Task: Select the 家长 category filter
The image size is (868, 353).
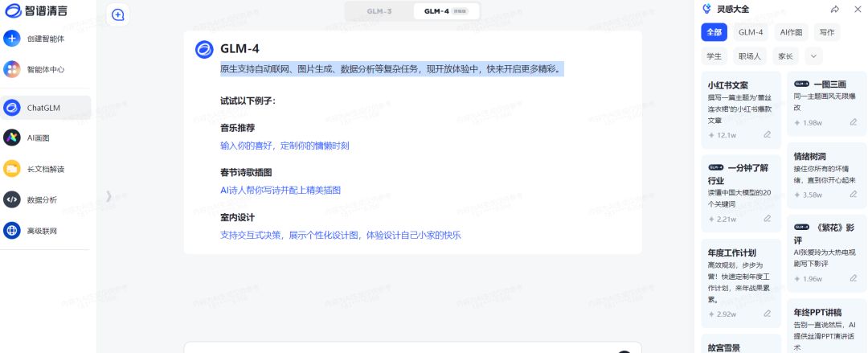Action: point(785,56)
